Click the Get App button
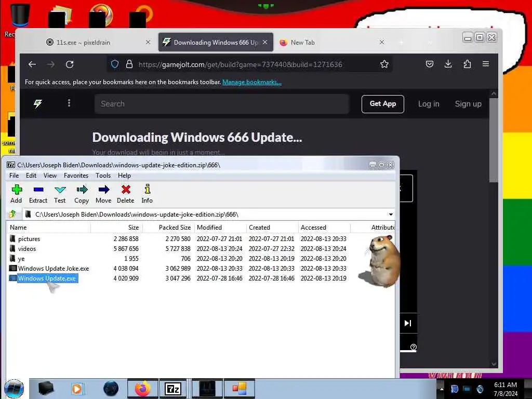 383,104
